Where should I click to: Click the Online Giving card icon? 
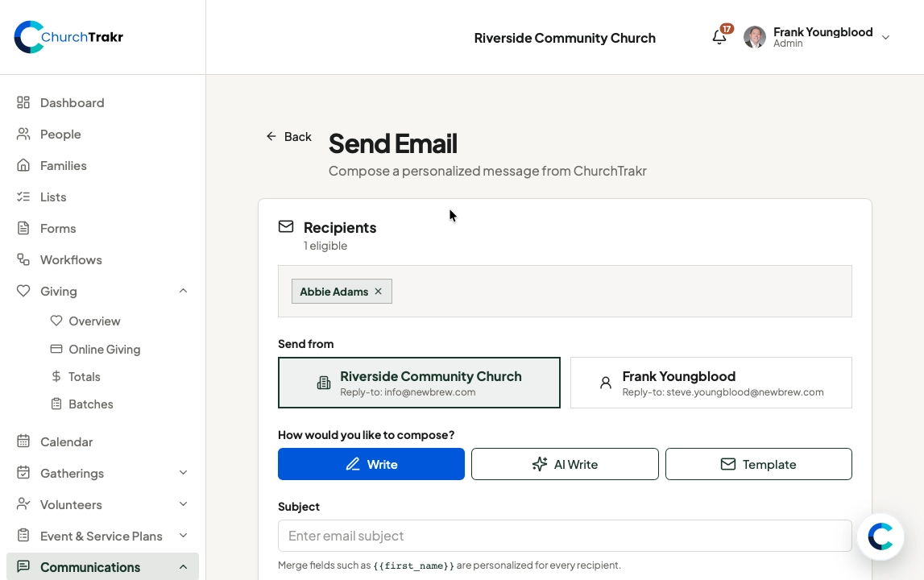pyautogui.click(x=56, y=349)
